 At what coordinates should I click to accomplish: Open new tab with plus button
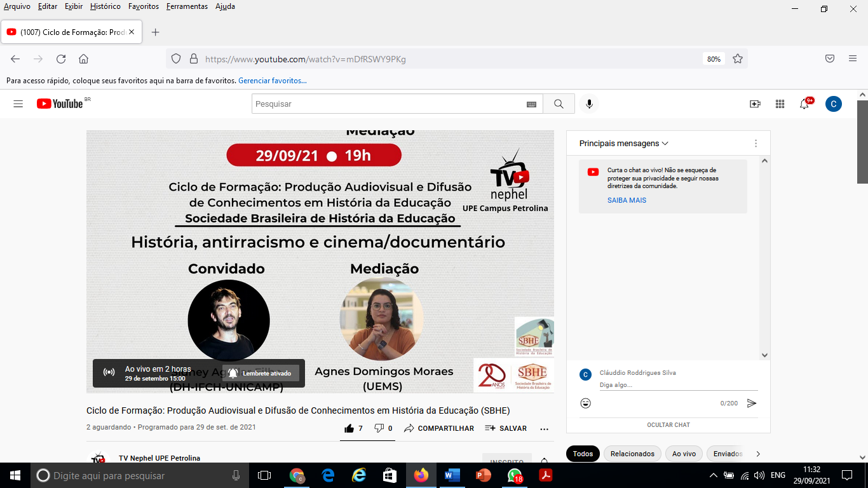tap(155, 32)
